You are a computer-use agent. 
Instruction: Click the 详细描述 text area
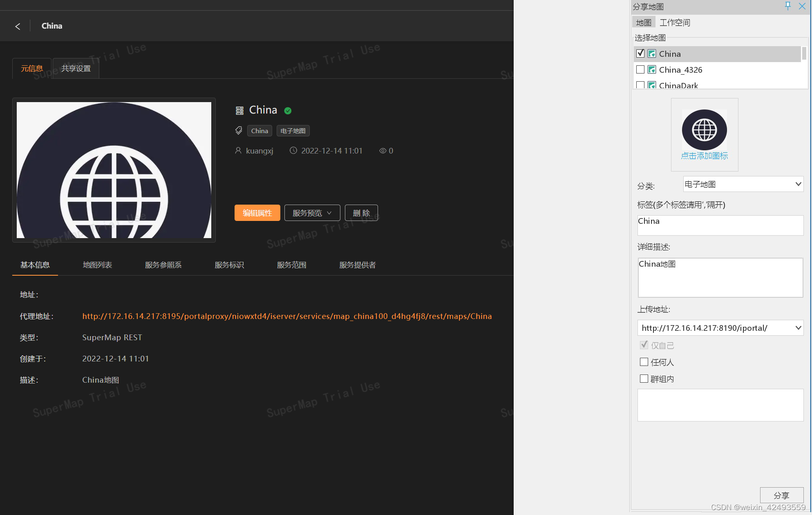point(720,277)
